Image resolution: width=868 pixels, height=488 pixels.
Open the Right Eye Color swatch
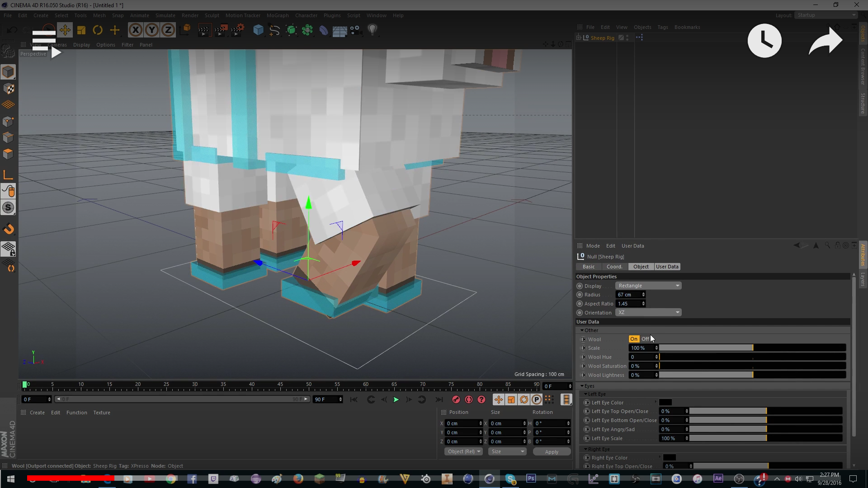(x=670, y=458)
